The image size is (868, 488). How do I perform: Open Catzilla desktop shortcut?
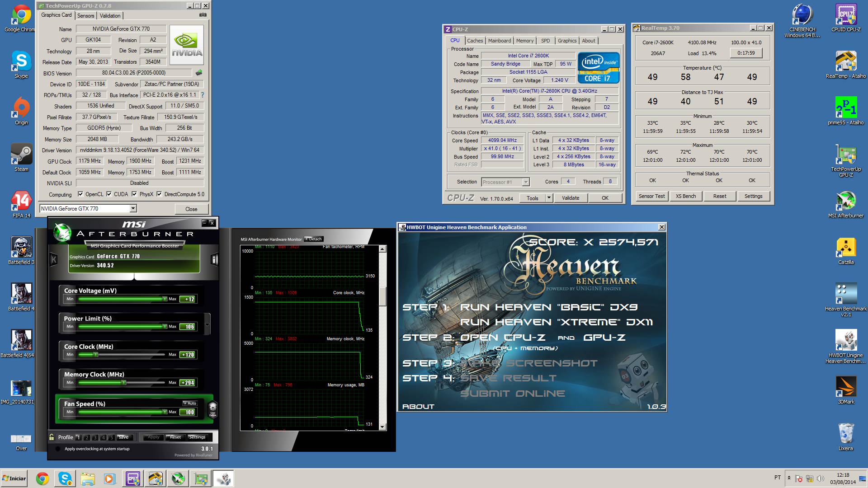(846, 251)
